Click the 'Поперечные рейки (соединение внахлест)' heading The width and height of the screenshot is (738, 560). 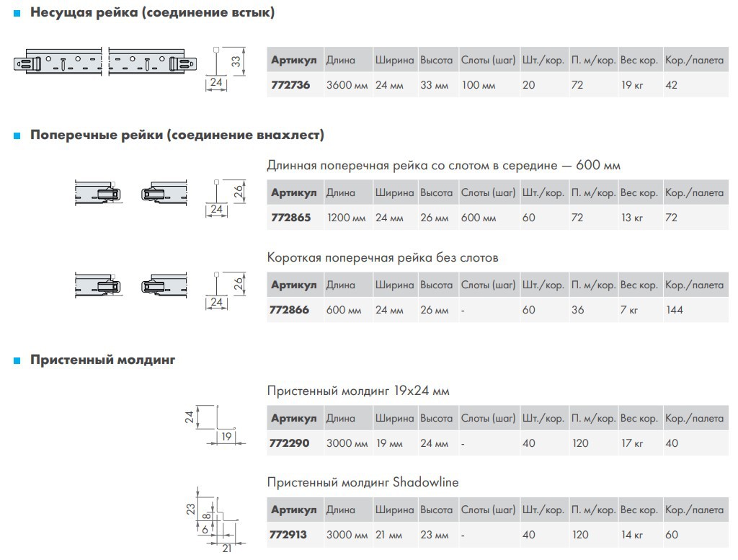pos(177,135)
